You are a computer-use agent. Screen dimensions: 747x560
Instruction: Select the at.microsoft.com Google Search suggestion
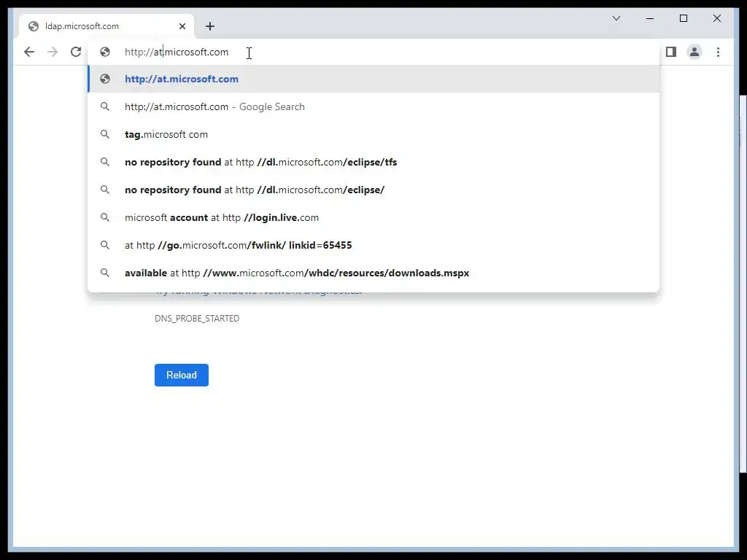tap(373, 106)
